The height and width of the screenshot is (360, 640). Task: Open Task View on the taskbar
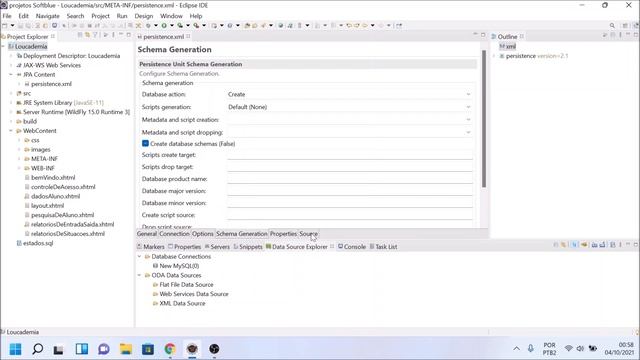pos(58,349)
